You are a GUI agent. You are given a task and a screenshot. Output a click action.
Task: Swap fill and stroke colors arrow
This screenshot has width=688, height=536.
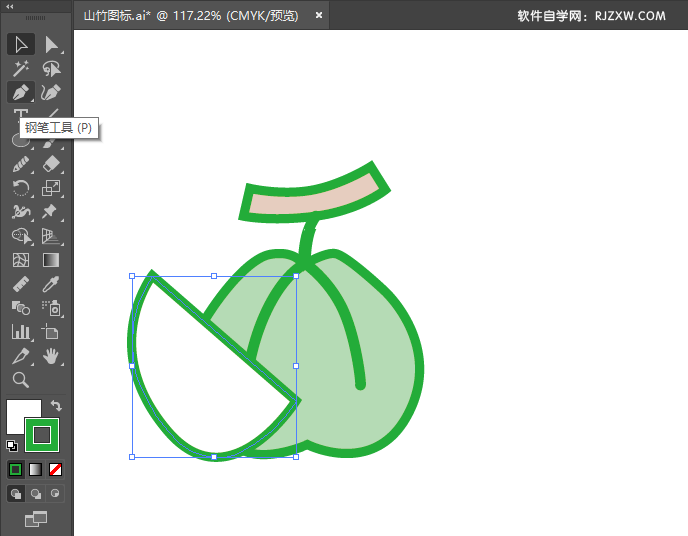(56, 405)
